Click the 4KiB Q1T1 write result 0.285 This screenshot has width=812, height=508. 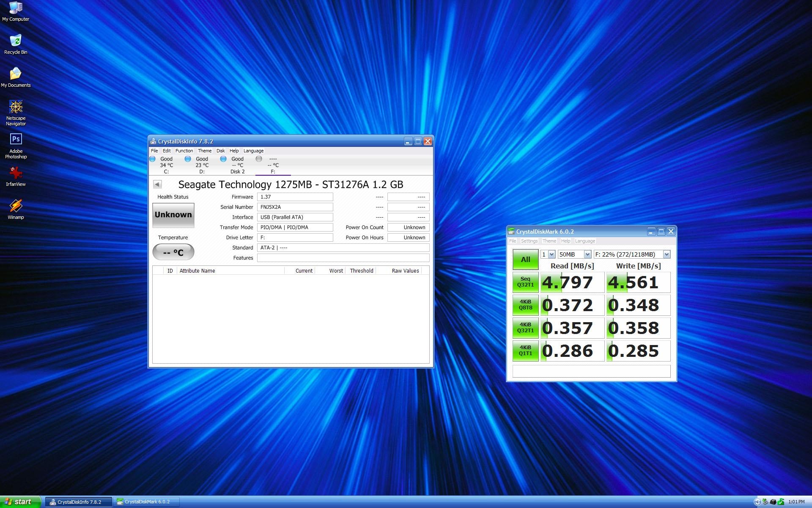tap(638, 351)
